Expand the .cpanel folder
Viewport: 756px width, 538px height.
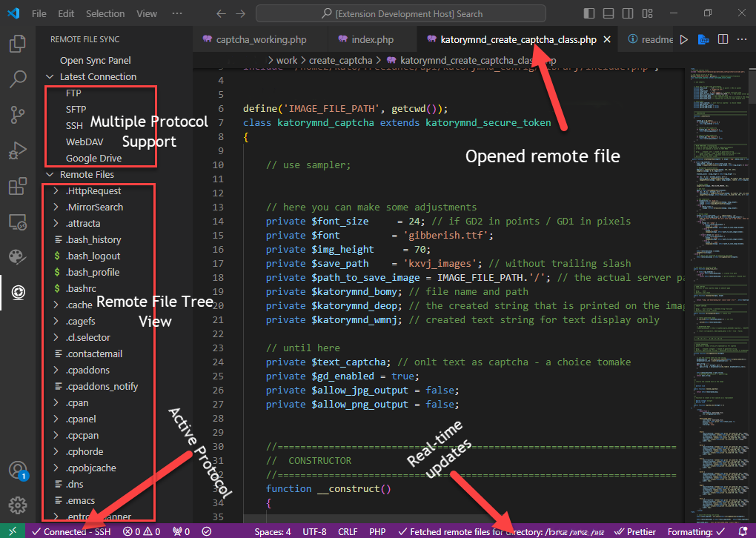coord(56,419)
